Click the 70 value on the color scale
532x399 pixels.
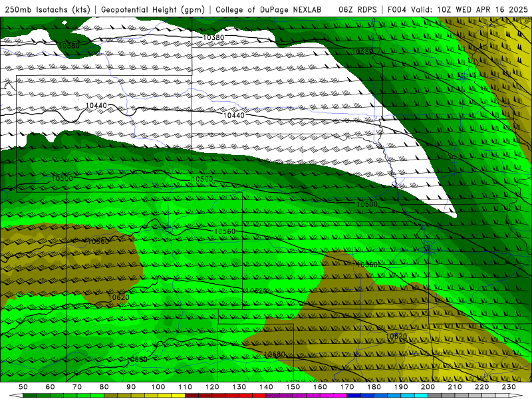(77, 387)
